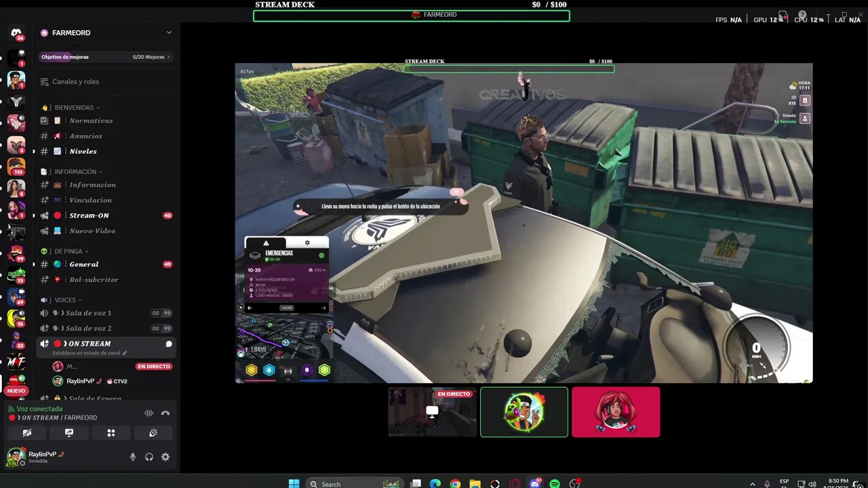Open Canales y roles browser

pos(105,81)
